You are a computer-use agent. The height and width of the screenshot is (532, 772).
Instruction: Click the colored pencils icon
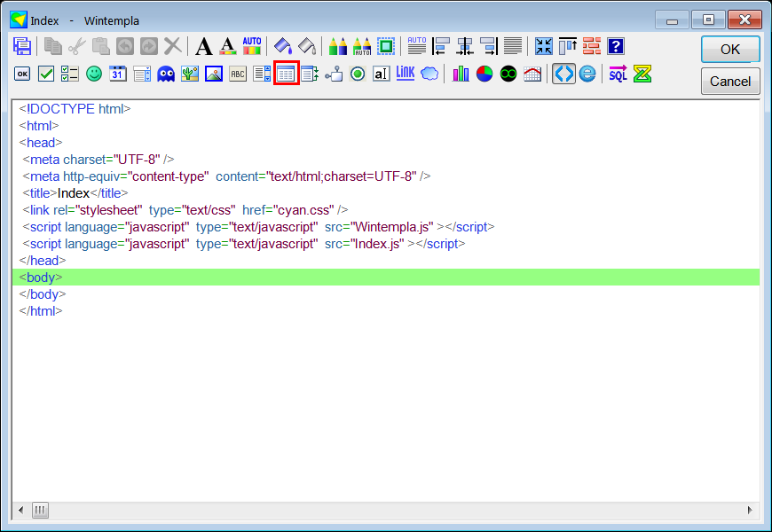[x=338, y=46]
